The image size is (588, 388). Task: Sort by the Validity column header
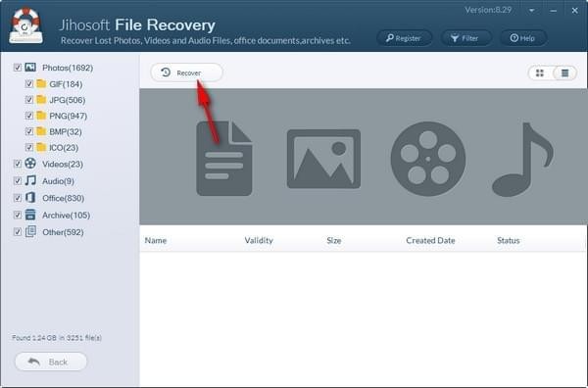tap(259, 240)
